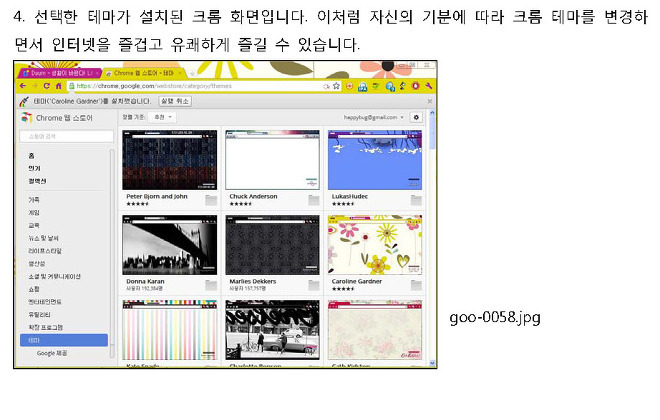The image size is (660, 420).
Task: Select the 가족 category
Action: (x=34, y=200)
